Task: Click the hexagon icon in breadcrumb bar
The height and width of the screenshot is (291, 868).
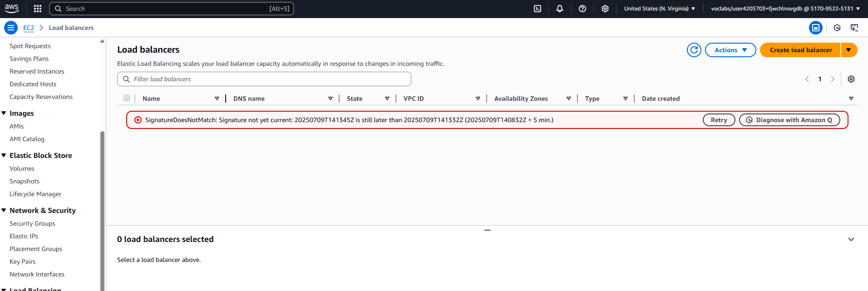Action: click(837, 28)
